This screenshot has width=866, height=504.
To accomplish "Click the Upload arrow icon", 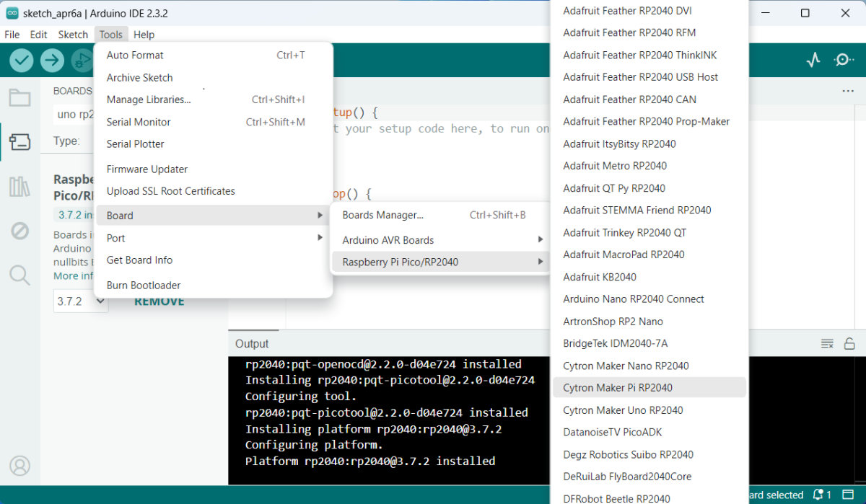I will 52,61.
